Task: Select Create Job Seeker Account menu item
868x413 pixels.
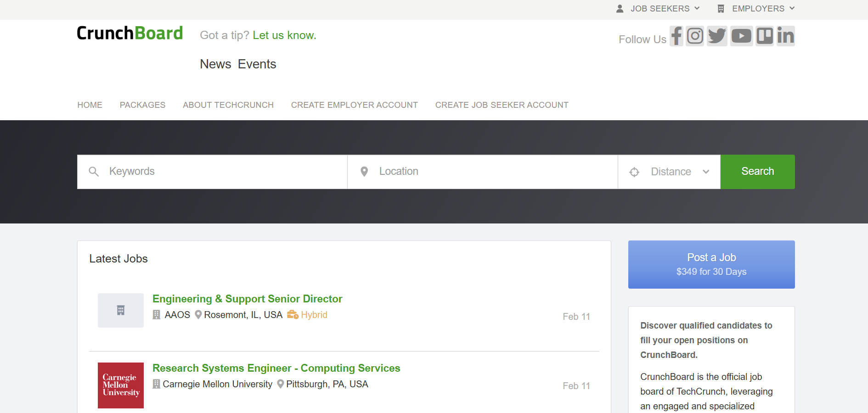Action: (502, 105)
